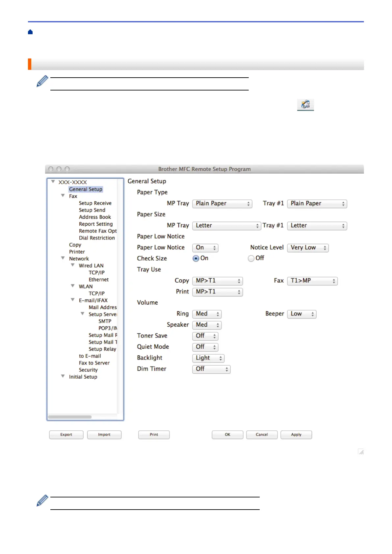Select Security in the tree

tap(88, 370)
